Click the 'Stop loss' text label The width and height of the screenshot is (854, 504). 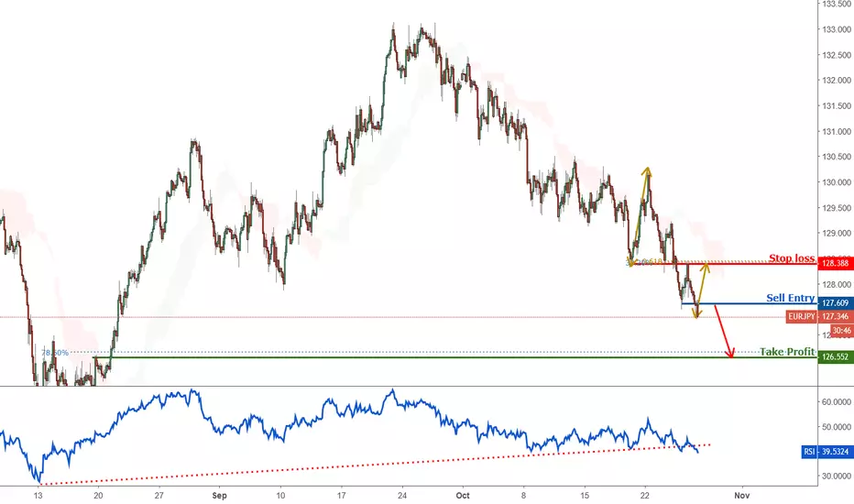792,257
